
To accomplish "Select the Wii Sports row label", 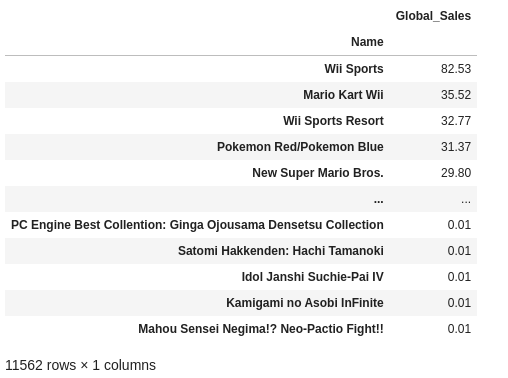I will tap(354, 69).
